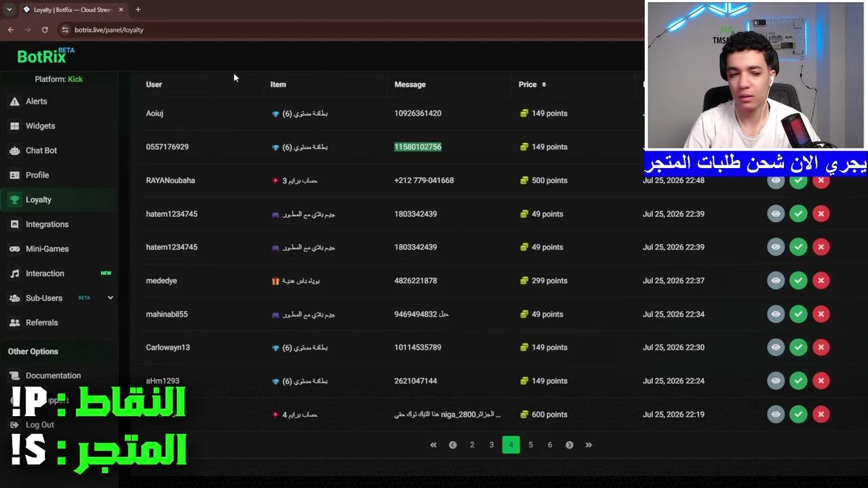Select highlighted message 11580102756

(418, 147)
